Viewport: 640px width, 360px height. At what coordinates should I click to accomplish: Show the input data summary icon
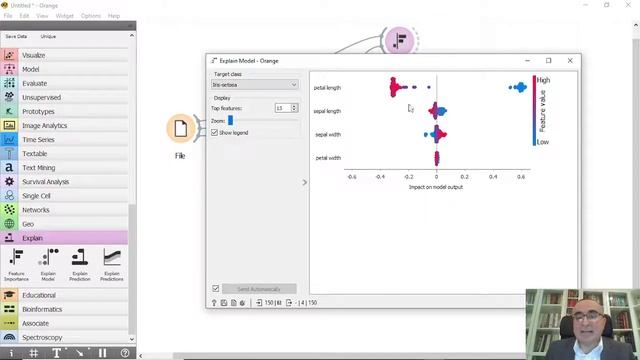click(x=259, y=303)
